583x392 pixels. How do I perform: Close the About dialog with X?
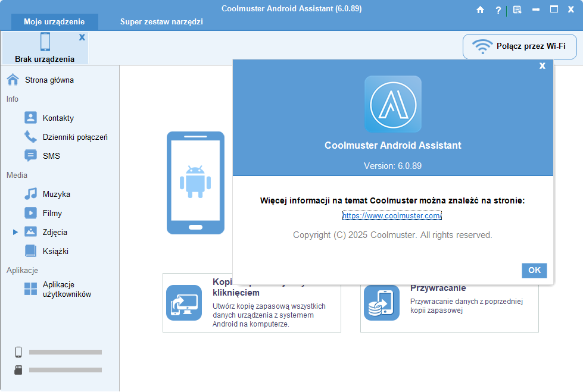542,66
